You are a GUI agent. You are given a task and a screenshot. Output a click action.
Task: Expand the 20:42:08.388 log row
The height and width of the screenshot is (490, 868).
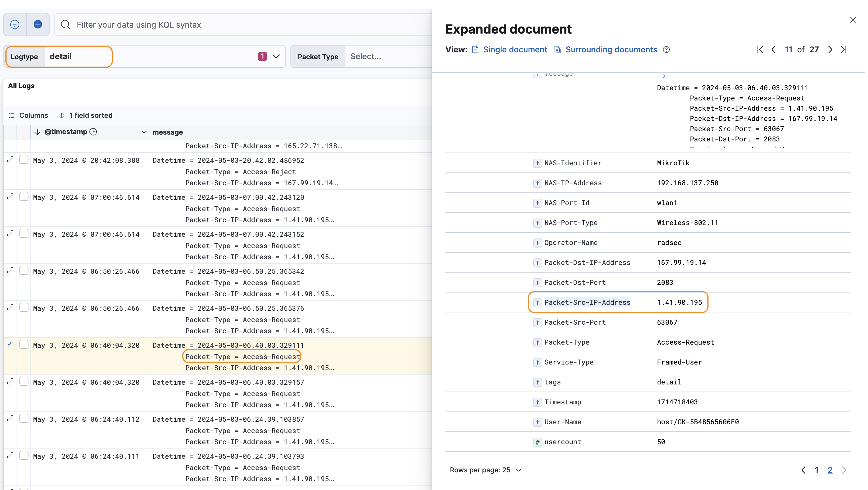(x=11, y=160)
